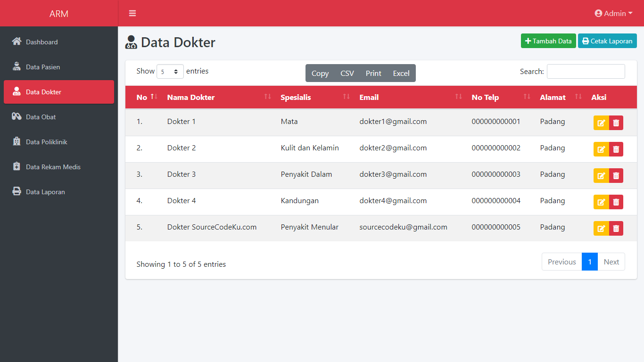
Task: Open Data Obat in the sidebar
Action: [x=59, y=116]
